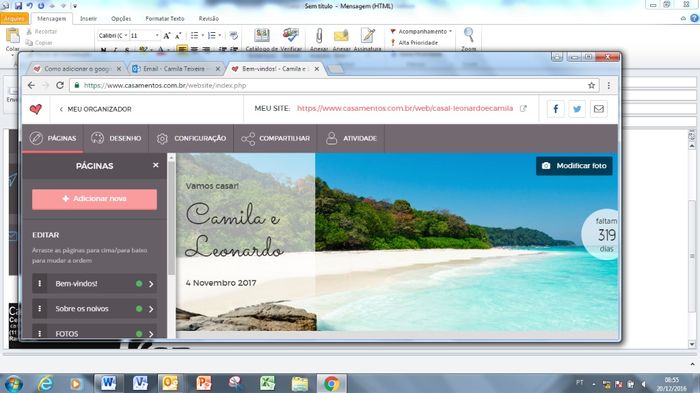Viewport: 700px width, 393px height.
Task: Reload the page in Chrome
Action: point(60,85)
